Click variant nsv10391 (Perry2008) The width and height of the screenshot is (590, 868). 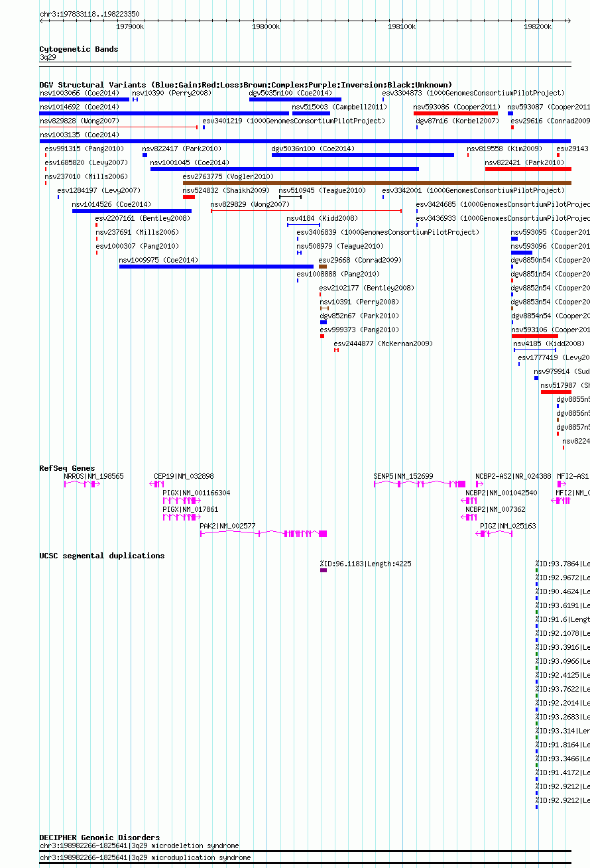360,302
